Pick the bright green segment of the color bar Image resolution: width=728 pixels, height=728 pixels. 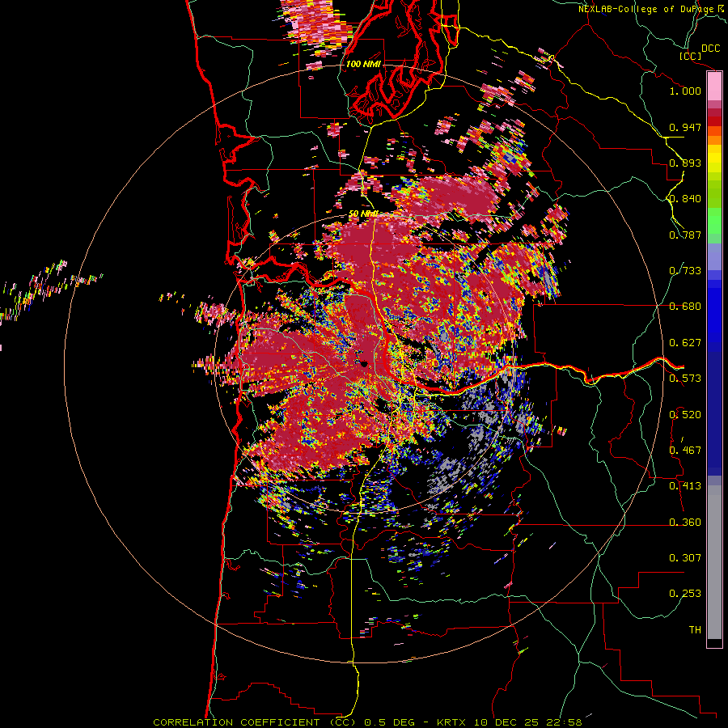[x=714, y=221]
